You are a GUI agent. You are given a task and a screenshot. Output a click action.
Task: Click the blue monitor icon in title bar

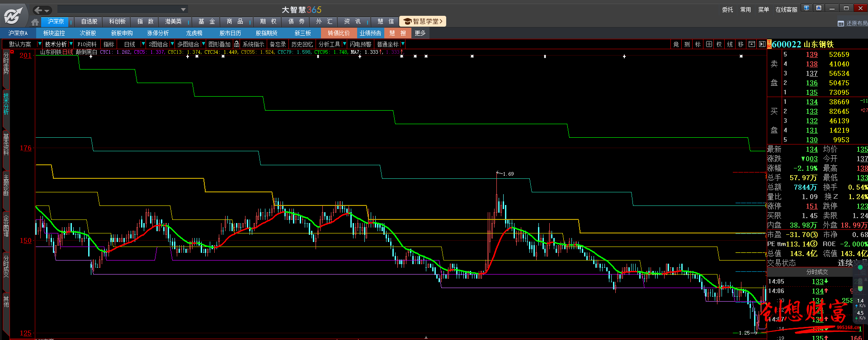click(807, 8)
